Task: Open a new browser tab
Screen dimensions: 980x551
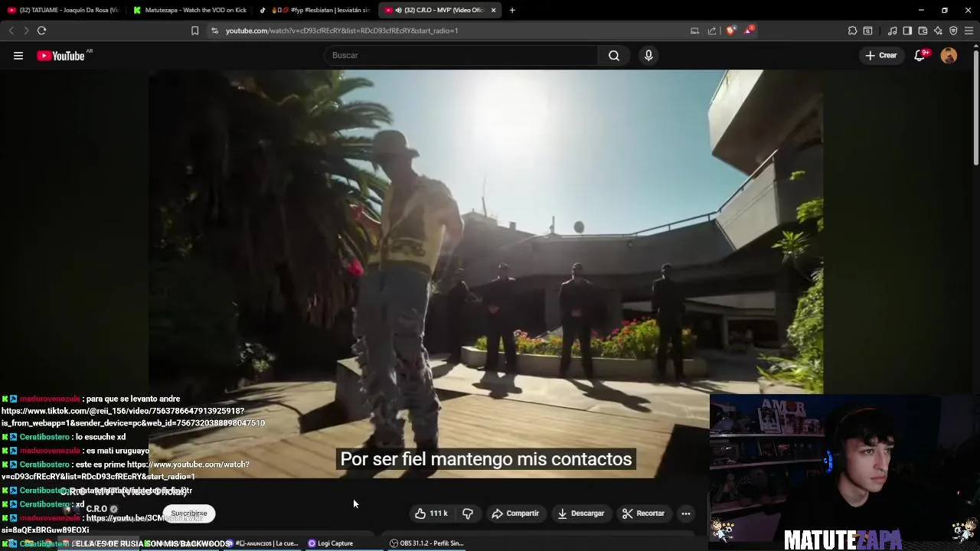Action: [512, 10]
